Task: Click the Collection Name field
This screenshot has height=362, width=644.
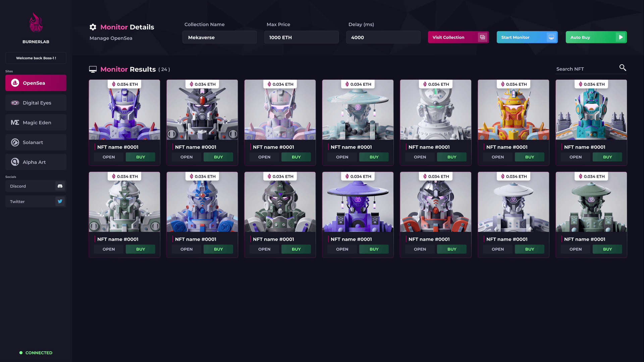Action: (x=220, y=38)
